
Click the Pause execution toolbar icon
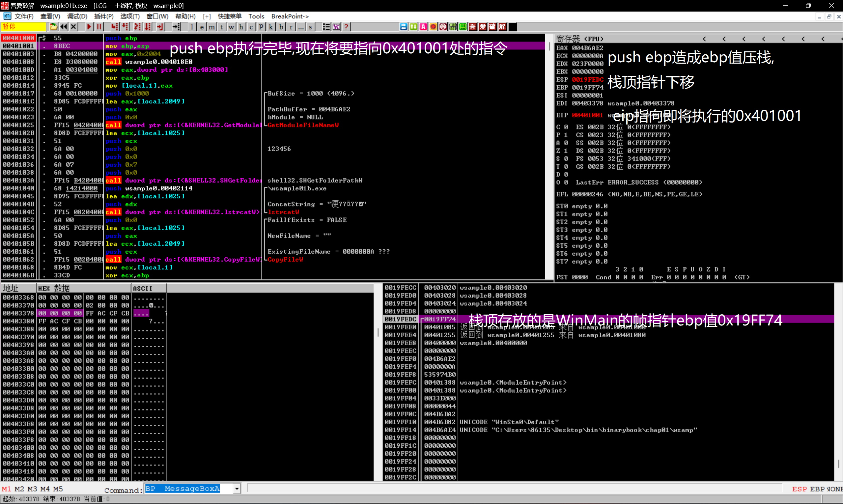(x=99, y=27)
